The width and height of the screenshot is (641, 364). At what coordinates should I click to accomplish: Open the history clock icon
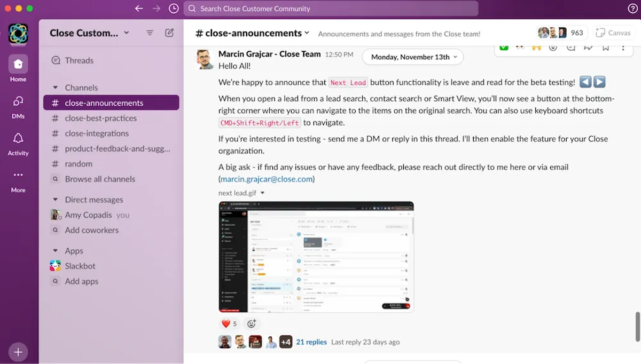pyautogui.click(x=174, y=9)
